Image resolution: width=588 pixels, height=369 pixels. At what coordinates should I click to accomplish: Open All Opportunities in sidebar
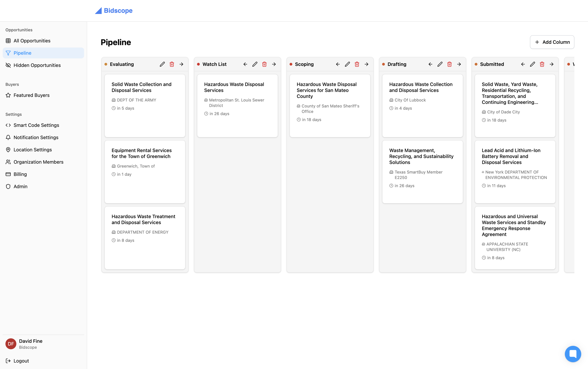[32, 41]
